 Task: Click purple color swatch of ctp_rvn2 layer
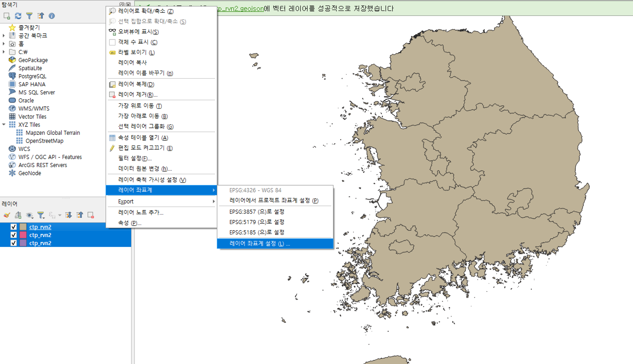click(x=23, y=243)
